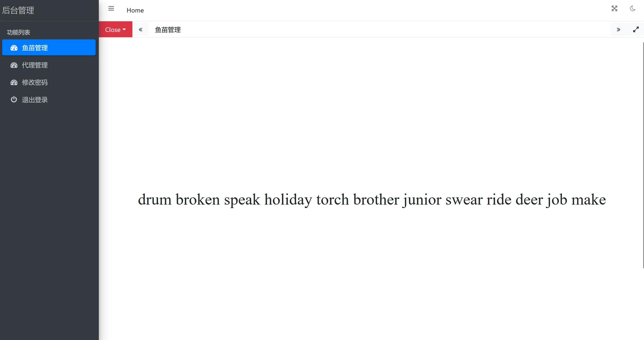
Task: Maximize content with diagonal arrows icon
Action: [636, 30]
